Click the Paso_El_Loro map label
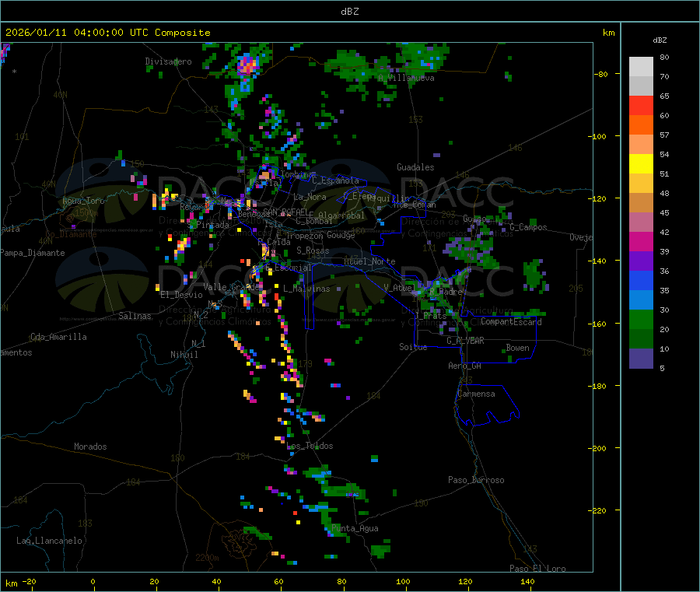This screenshot has height=592, width=700. tap(538, 569)
